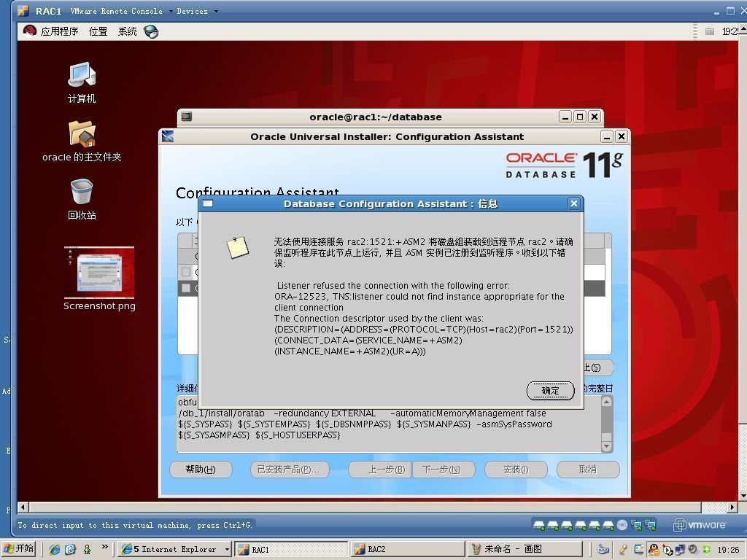This screenshot has height=560, width=747.
Task: Click the Windows taskbar clock showing 19:26
Action: point(728,550)
